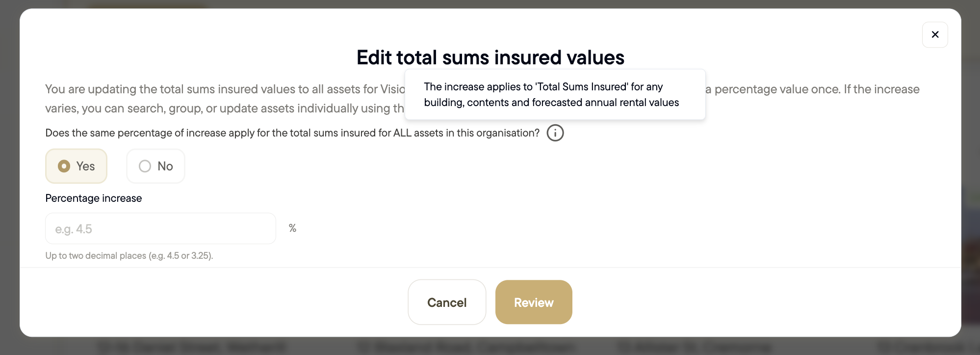Select the Yes radio option
The height and width of the screenshot is (355, 980).
click(x=76, y=166)
